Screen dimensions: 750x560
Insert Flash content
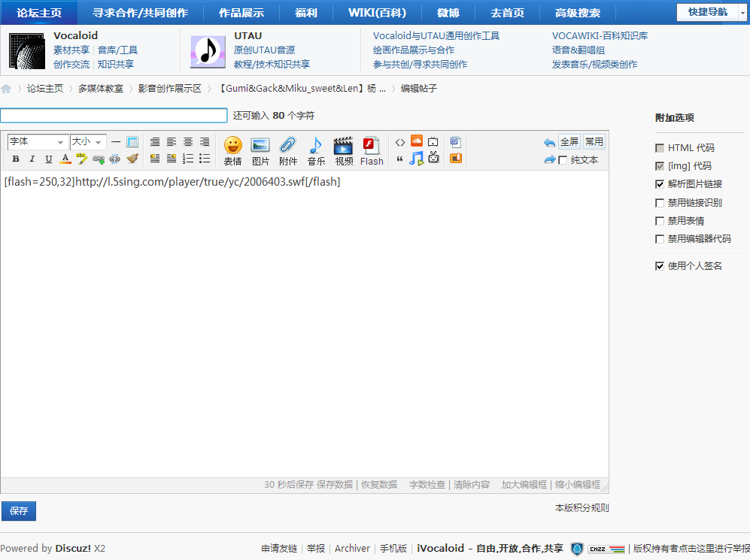372,151
